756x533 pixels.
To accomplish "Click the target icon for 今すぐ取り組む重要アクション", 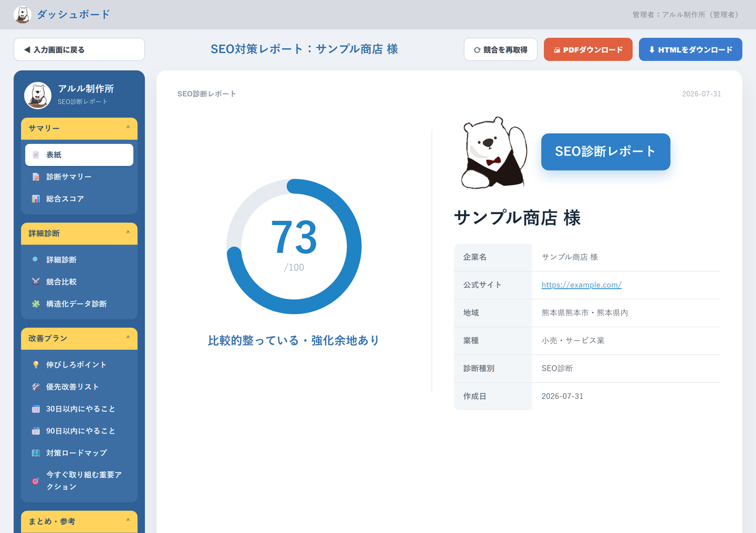I will [36, 481].
